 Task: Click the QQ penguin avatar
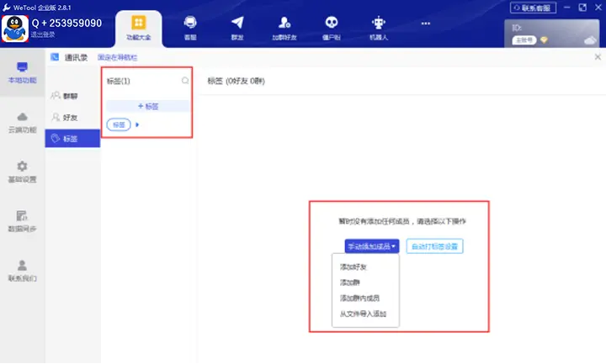(14, 29)
